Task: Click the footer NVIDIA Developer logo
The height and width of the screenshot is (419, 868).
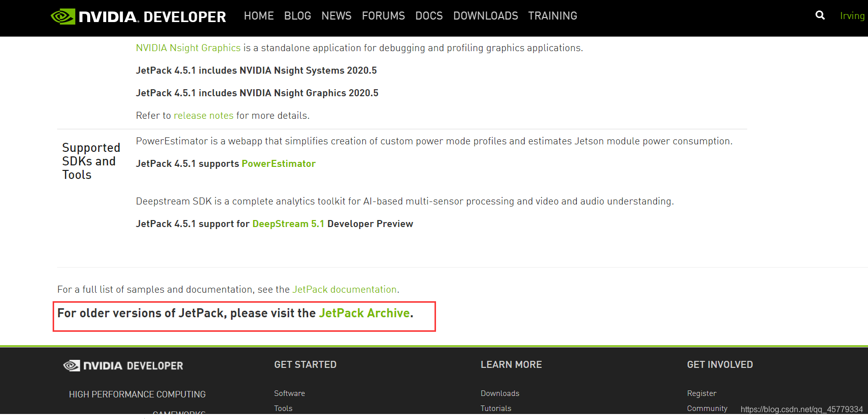Action: click(x=123, y=366)
